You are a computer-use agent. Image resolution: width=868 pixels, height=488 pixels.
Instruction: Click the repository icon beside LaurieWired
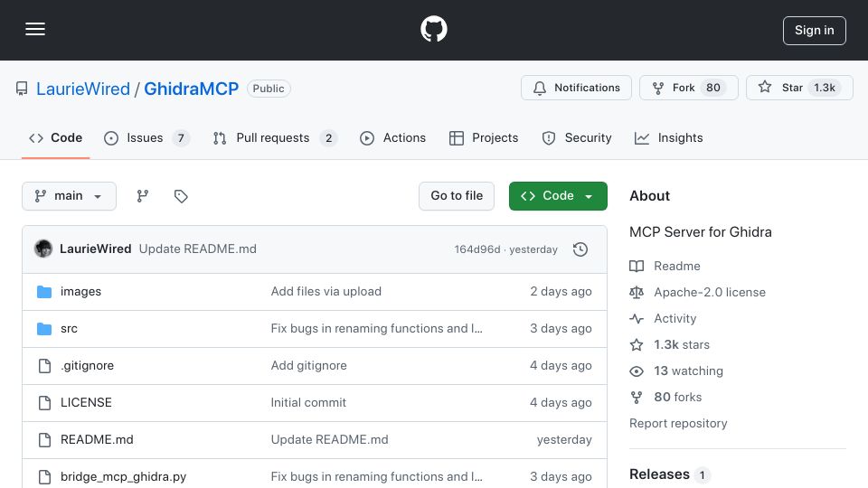pyautogui.click(x=22, y=89)
